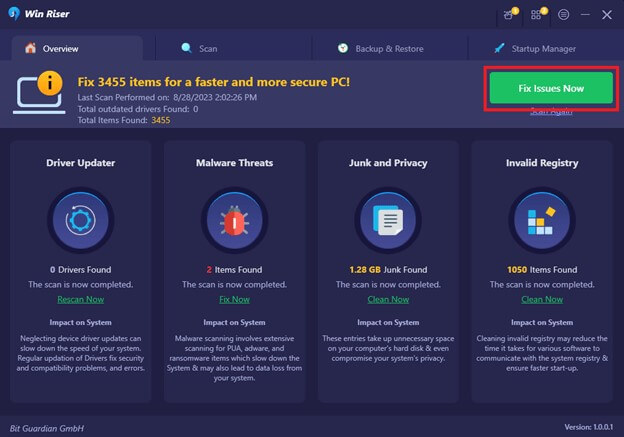
Task: Click Clean Now under Invalid Registry
Action: pos(542,299)
